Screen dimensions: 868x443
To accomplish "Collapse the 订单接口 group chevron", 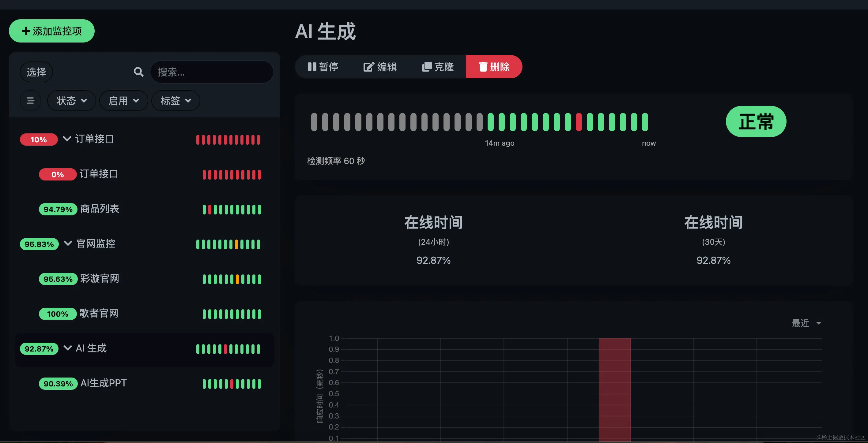I will [x=67, y=139].
